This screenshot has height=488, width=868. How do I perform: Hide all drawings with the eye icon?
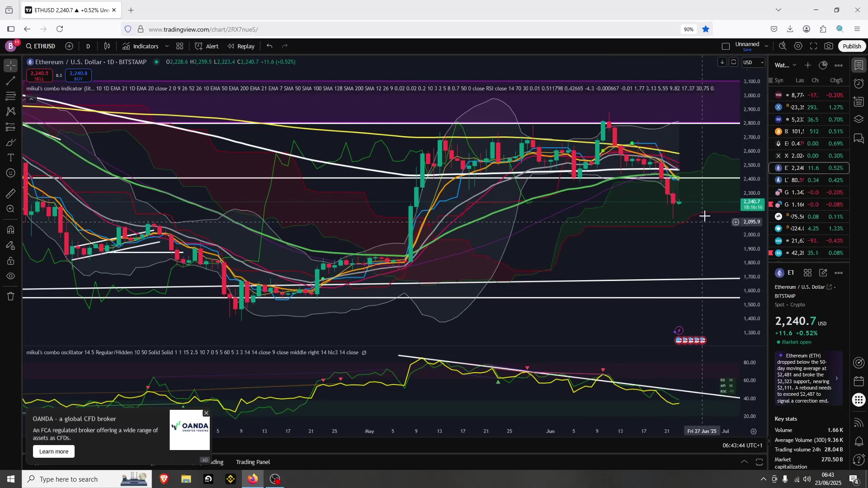click(x=10, y=276)
